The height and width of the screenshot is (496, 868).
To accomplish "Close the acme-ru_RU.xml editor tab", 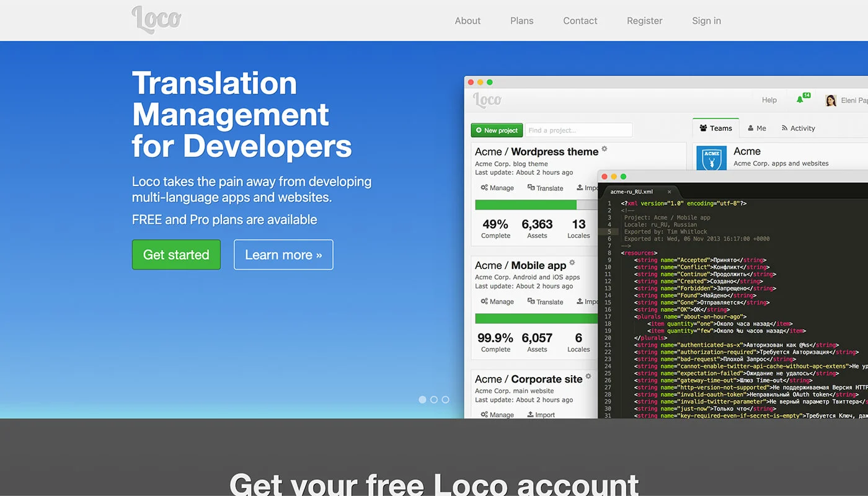I will (669, 192).
